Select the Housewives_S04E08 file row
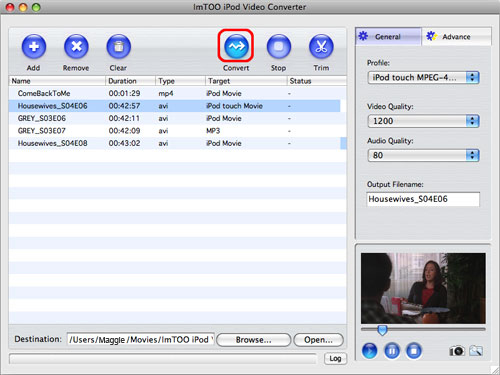500x375 pixels. coord(175,143)
